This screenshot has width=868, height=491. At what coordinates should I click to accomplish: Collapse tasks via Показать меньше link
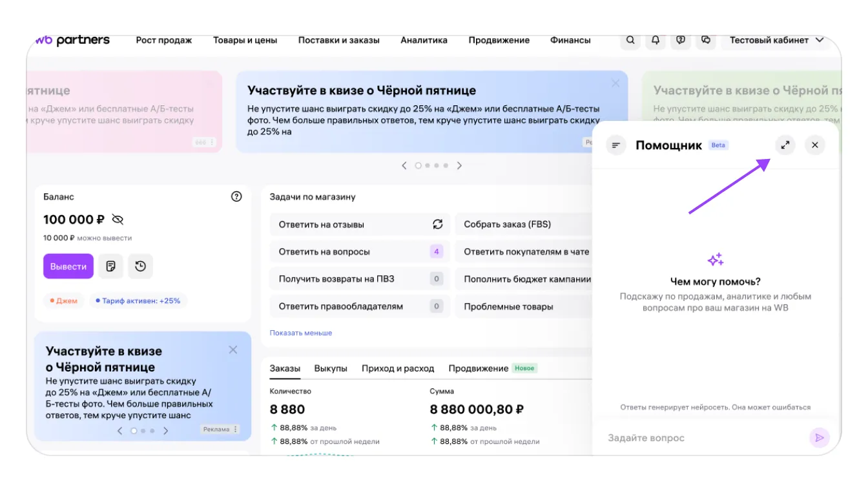click(x=301, y=333)
